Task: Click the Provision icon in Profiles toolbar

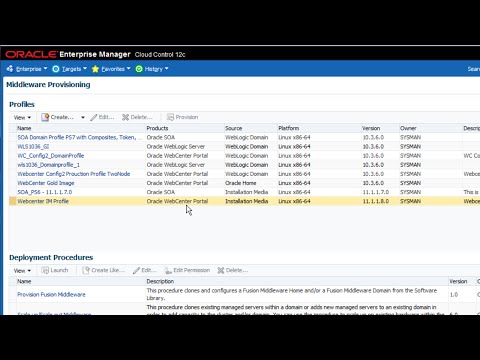Action: pos(170,117)
